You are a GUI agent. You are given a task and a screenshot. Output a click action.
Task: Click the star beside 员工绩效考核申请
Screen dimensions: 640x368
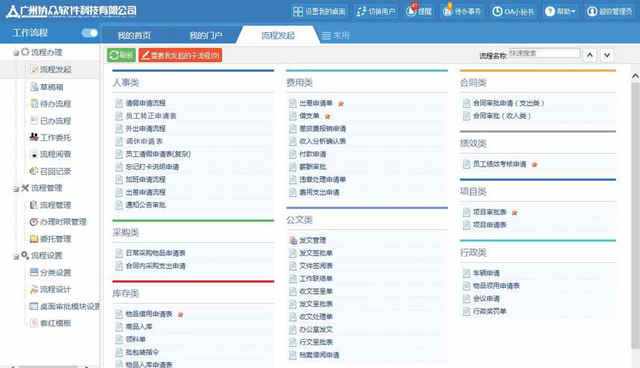pyautogui.click(x=535, y=164)
